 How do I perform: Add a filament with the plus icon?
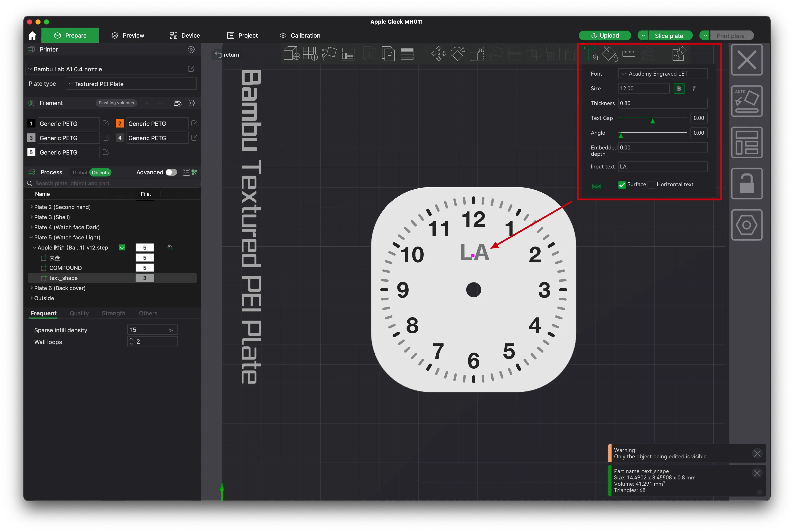pos(147,103)
